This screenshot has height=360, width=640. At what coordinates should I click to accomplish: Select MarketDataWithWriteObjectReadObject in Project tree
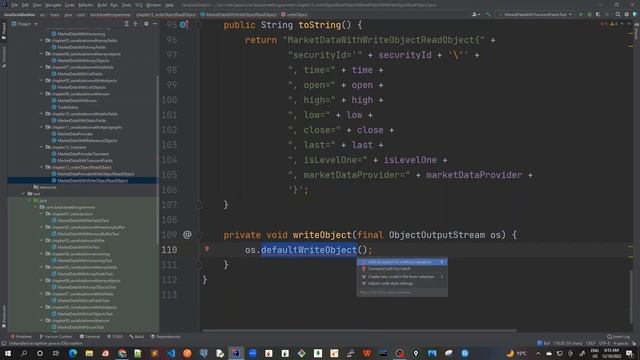coord(83,180)
